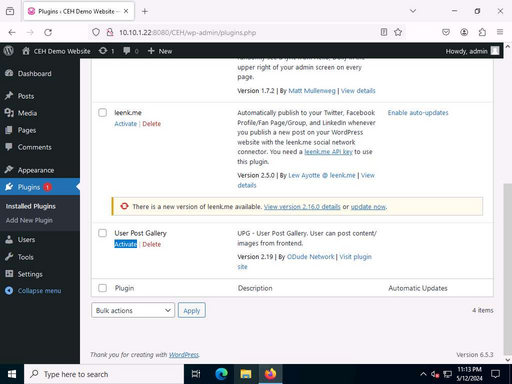Viewport: 512px width, 384px height.
Task: Tick the leenk.me plugin checkbox
Action: (x=103, y=113)
